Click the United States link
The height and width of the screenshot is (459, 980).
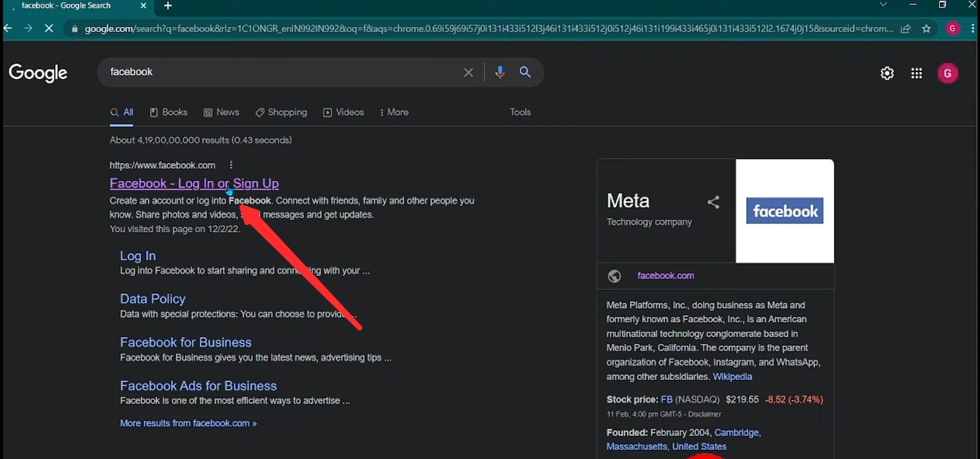click(x=699, y=447)
